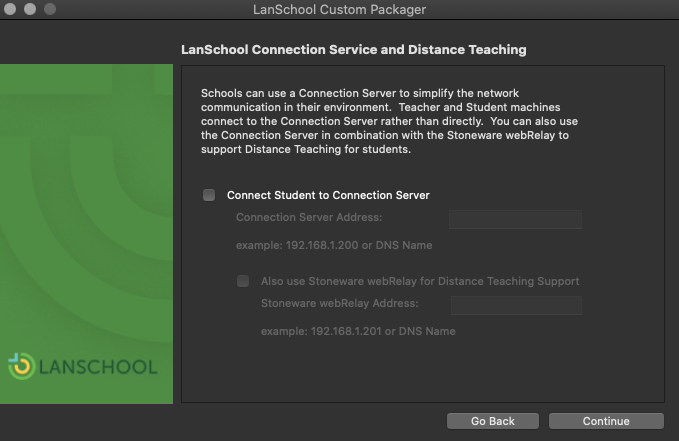The height and width of the screenshot is (441, 679).
Task: Click the Stoneware webRelay Address field
Action: 516,305
